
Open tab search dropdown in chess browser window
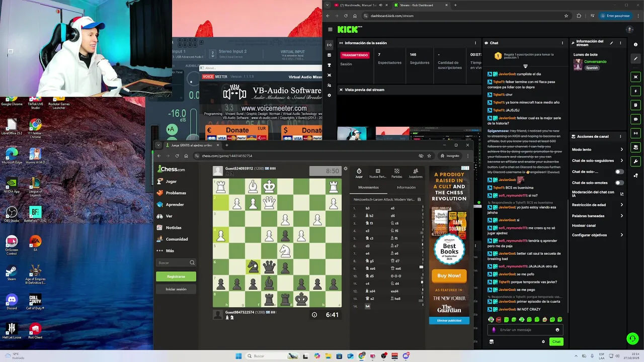coord(159,145)
